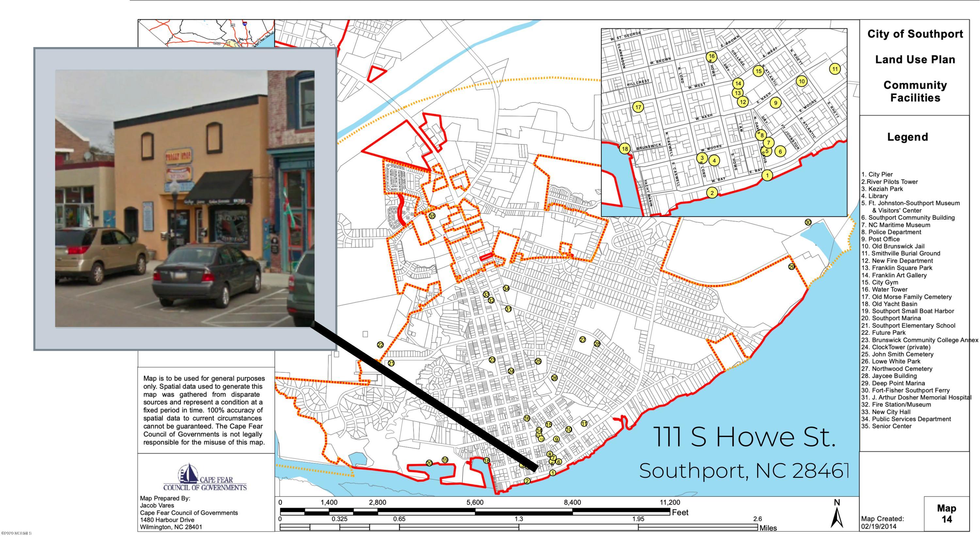Click the "111 S Howe St." address heading
Image resolution: width=980 pixels, height=551 pixels.
[744, 437]
